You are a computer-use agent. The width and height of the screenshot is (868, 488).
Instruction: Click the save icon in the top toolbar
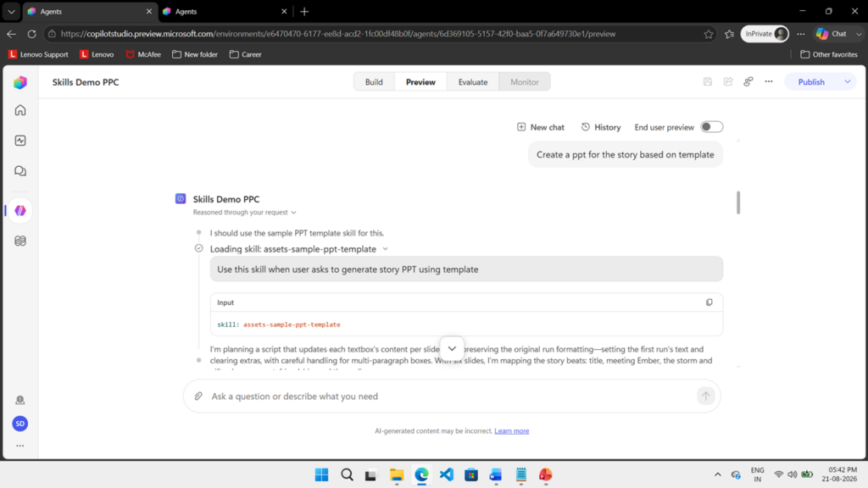[x=708, y=82]
